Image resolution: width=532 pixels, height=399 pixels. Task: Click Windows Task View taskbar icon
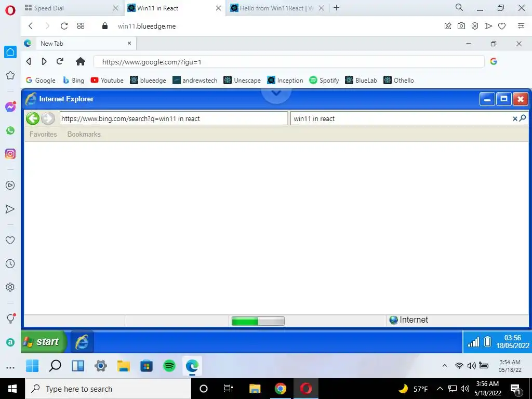tap(229, 389)
